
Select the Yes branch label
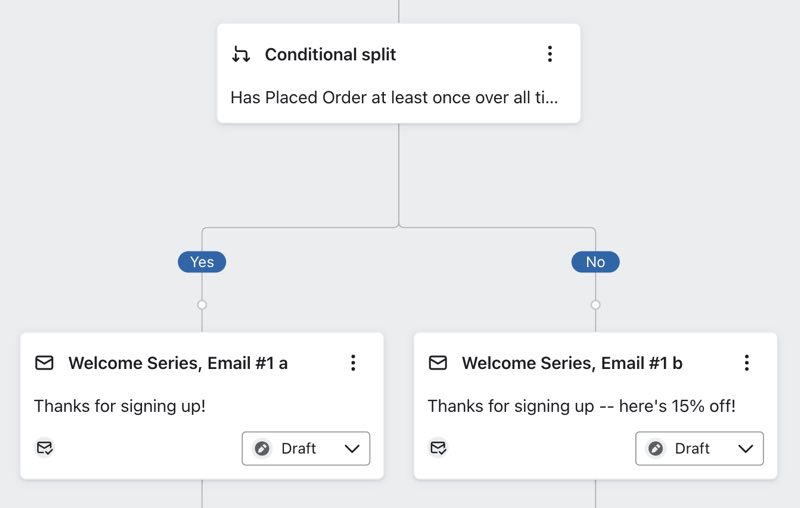[x=202, y=262]
